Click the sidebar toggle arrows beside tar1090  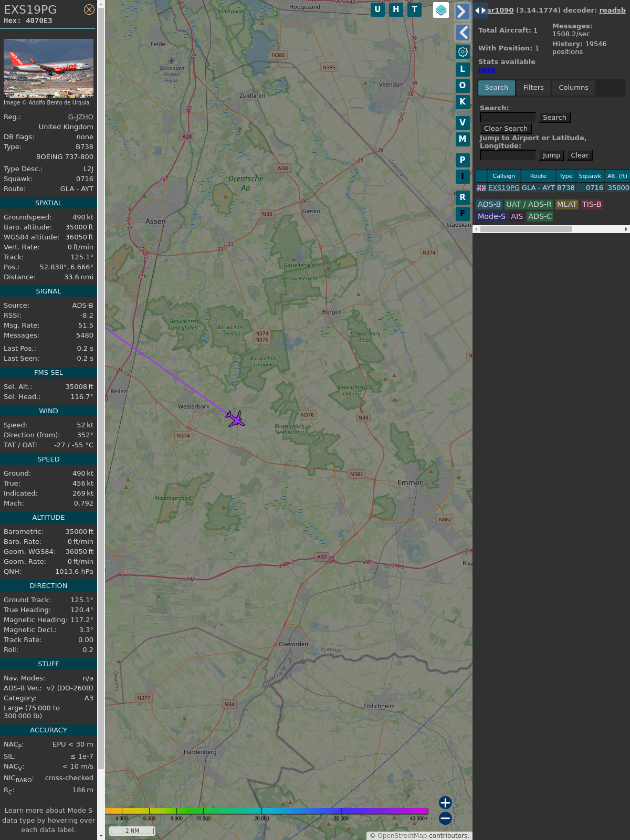click(480, 10)
